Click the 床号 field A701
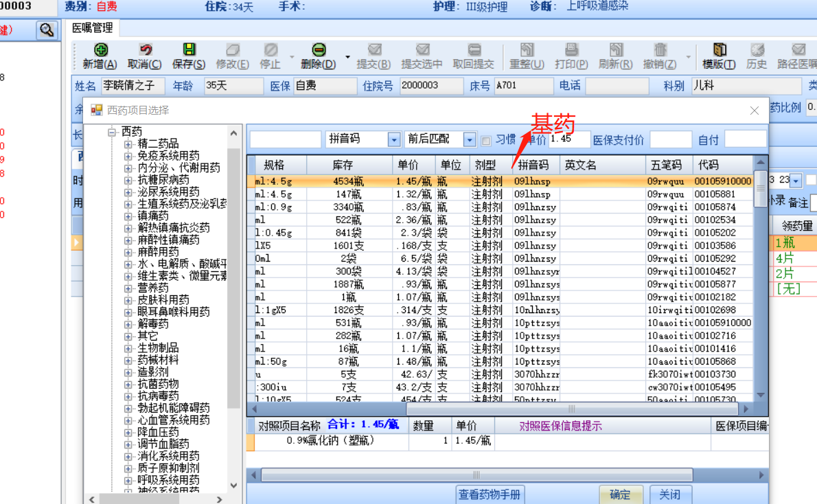The height and width of the screenshot is (504, 817). [x=524, y=85]
